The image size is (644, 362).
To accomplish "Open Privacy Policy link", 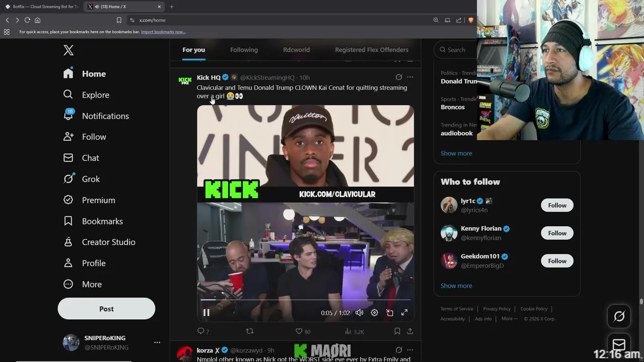I will tap(497, 309).
